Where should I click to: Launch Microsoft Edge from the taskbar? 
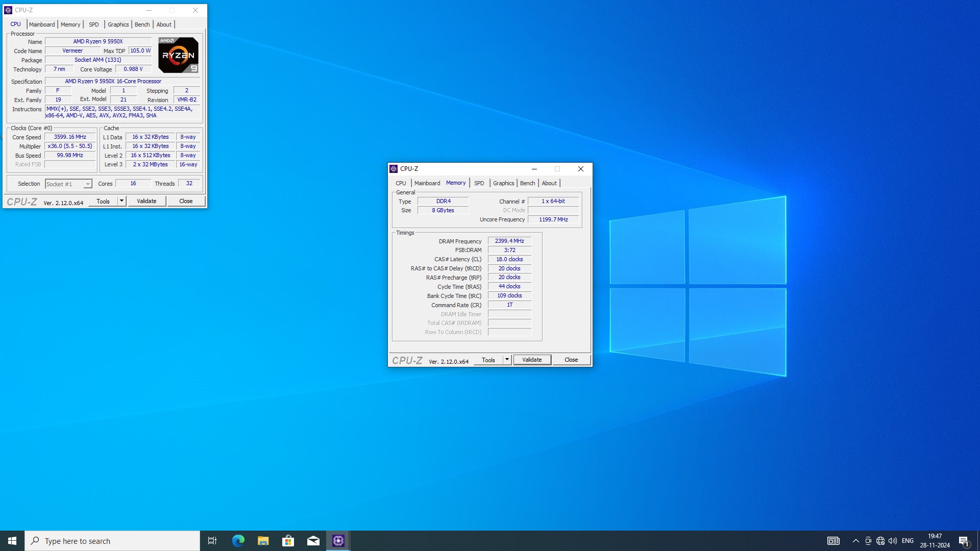(x=238, y=541)
